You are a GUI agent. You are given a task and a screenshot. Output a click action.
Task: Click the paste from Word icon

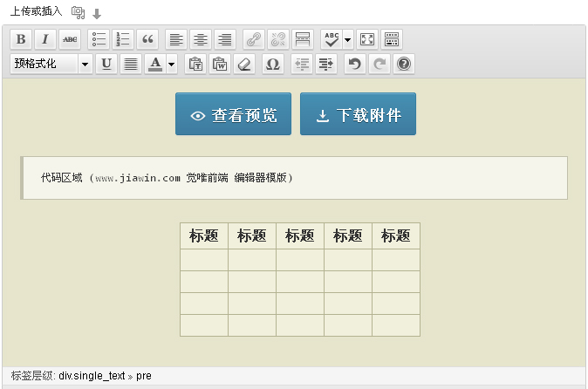click(220, 64)
